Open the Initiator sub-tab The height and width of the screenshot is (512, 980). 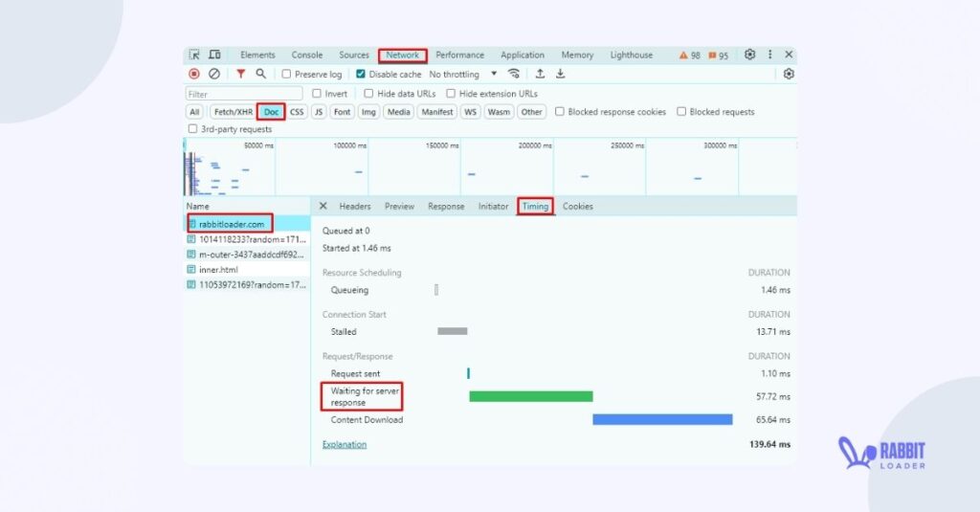point(493,207)
